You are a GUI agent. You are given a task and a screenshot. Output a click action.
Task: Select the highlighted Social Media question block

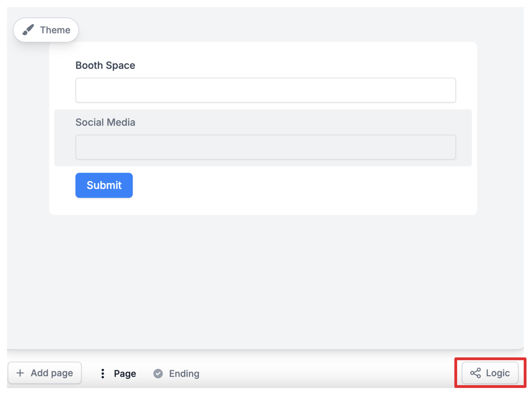tap(287, 122)
